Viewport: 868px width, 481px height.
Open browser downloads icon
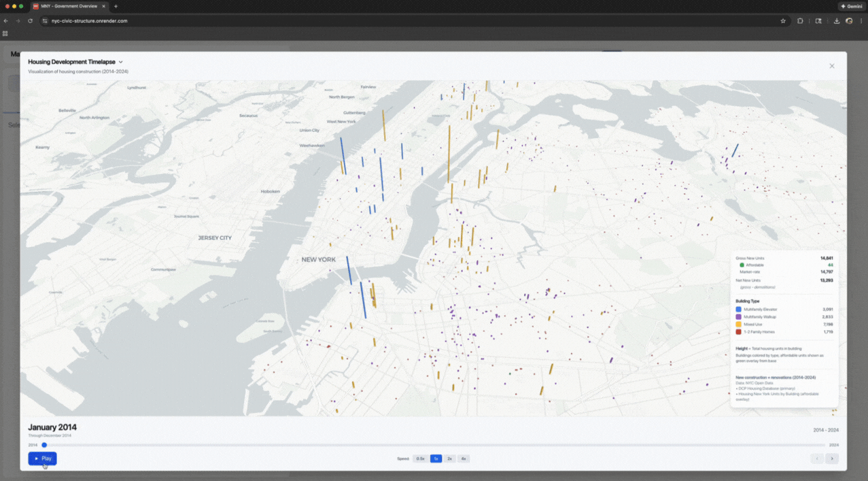click(x=837, y=21)
